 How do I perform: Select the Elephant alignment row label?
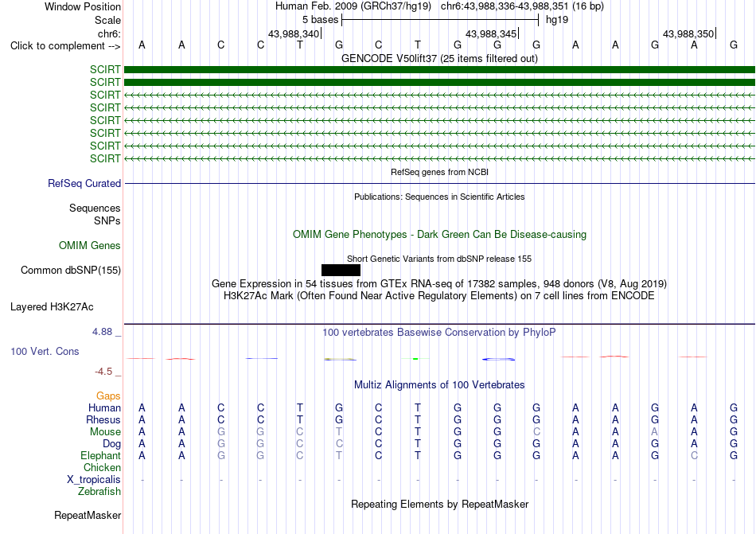(x=101, y=455)
